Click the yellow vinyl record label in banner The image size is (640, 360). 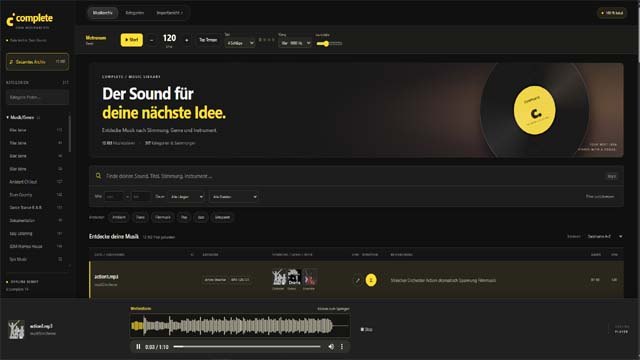pyautogui.click(x=534, y=110)
